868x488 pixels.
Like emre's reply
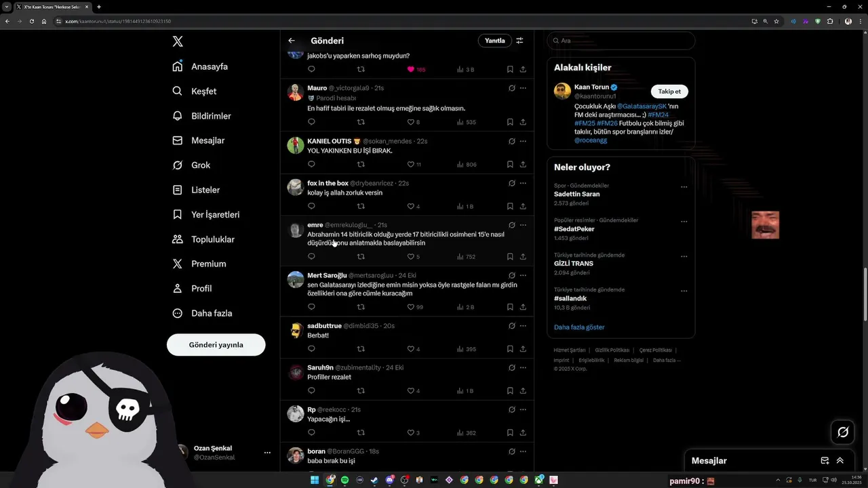click(411, 257)
